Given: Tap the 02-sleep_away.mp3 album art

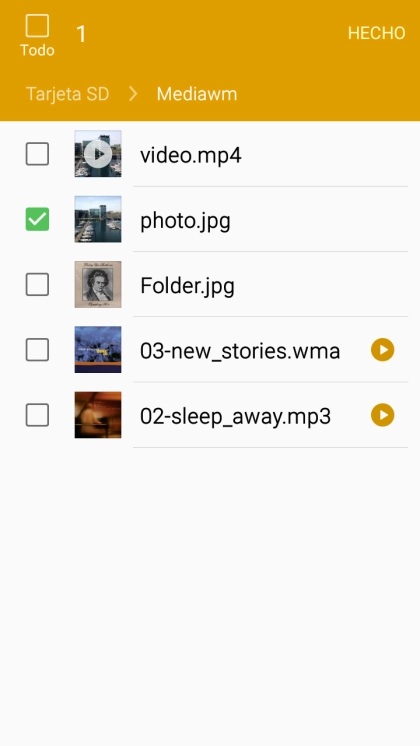Looking at the screenshot, I should click(x=98, y=415).
